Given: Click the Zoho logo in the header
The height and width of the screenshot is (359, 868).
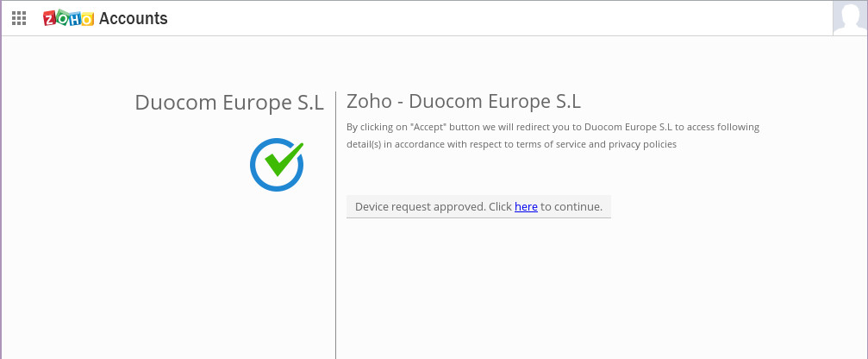Looking at the screenshot, I should 68,18.
